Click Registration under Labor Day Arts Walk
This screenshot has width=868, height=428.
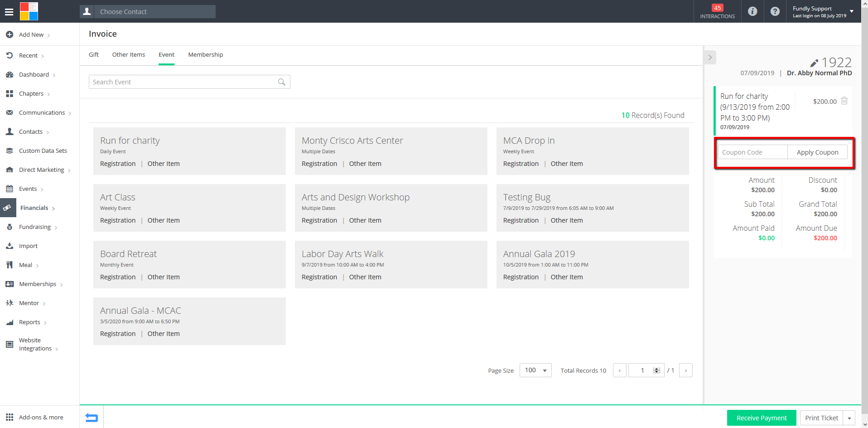click(x=319, y=277)
